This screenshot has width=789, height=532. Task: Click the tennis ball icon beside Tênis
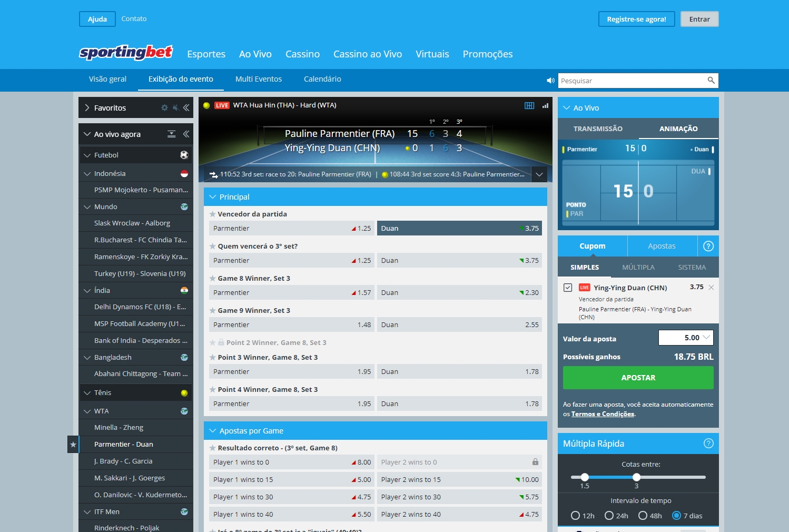(184, 392)
